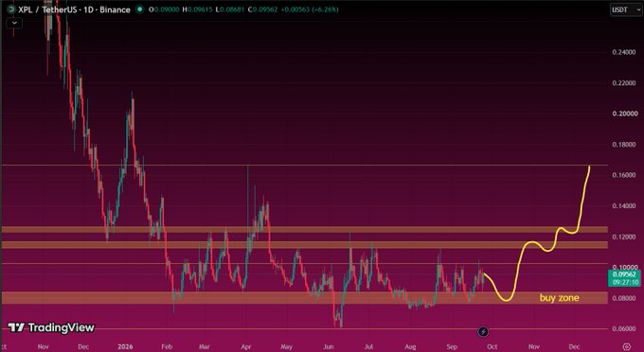644x352 pixels.
Task: Select the yellow 'buy zone' text annotation
Action: click(x=560, y=298)
